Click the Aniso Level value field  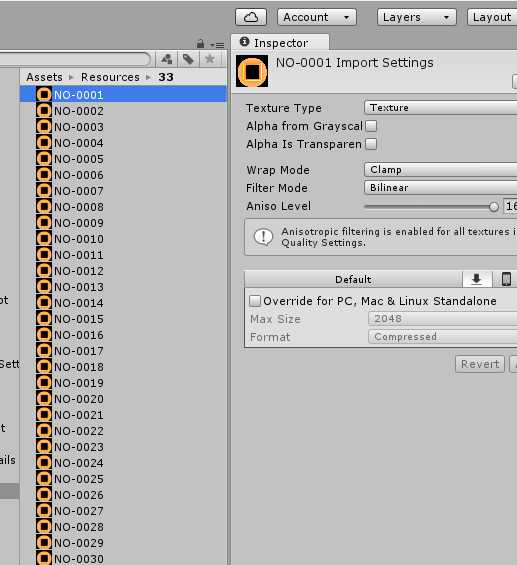[510, 206]
